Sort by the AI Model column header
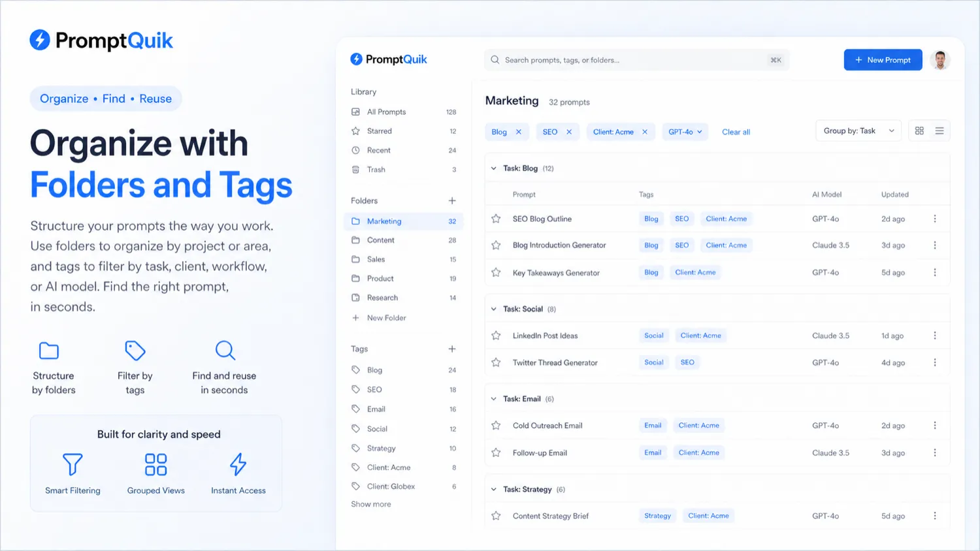Image resolution: width=980 pixels, height=551 pixels. 826,195
